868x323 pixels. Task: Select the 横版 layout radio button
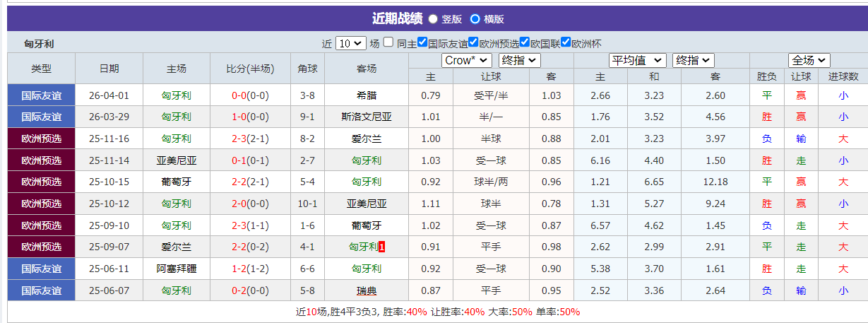475,19
